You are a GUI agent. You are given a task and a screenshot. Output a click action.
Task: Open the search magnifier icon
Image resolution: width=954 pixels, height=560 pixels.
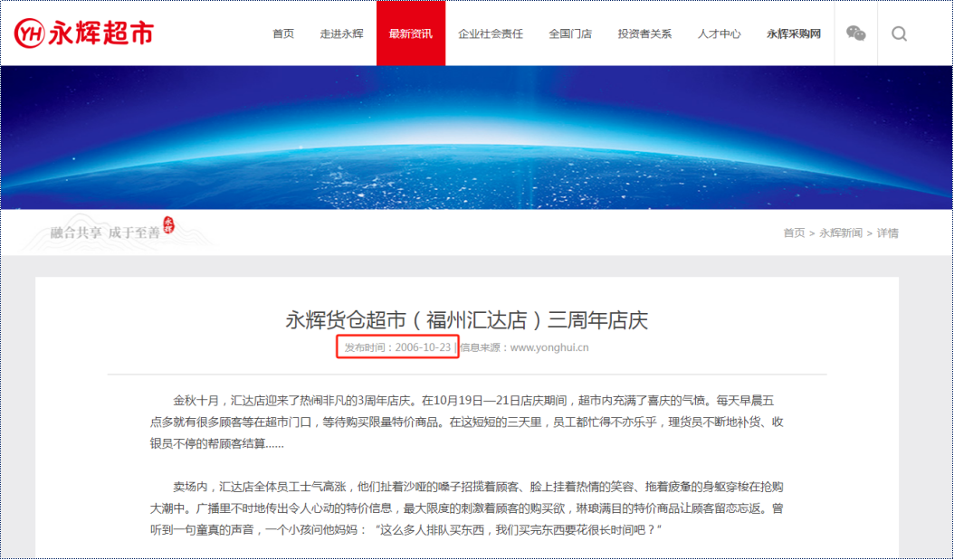(900, 33)
